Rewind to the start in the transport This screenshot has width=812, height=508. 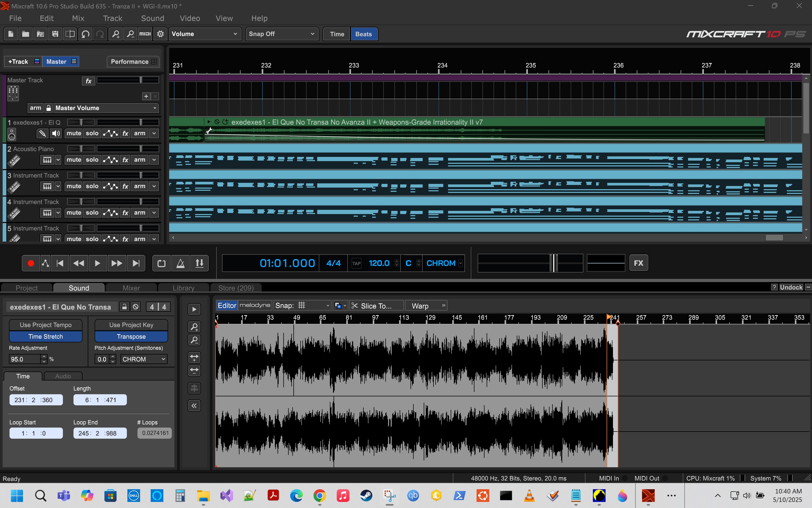(60, 263)
